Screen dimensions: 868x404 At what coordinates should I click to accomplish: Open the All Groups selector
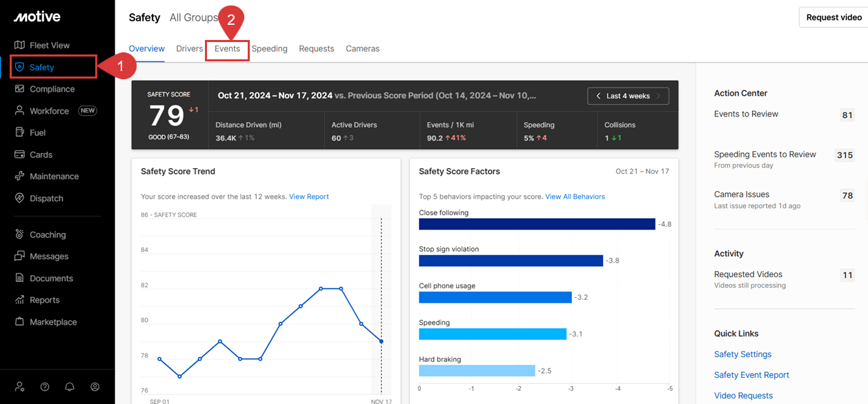[194, 18]
